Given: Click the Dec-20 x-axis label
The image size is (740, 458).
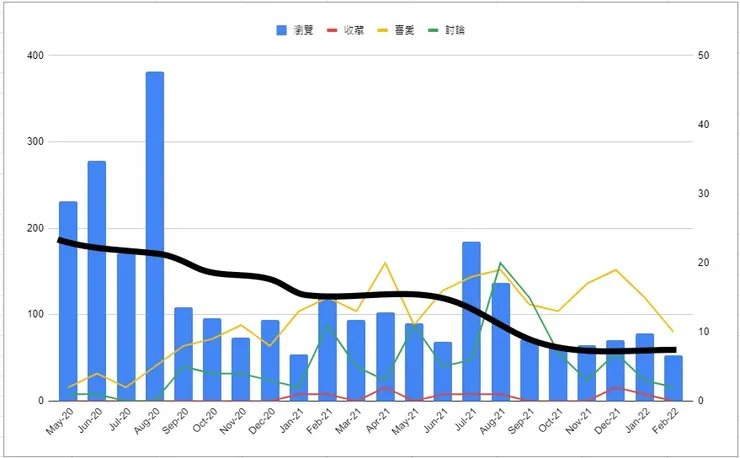Looking at the screenshot, I should click(262, 423).
